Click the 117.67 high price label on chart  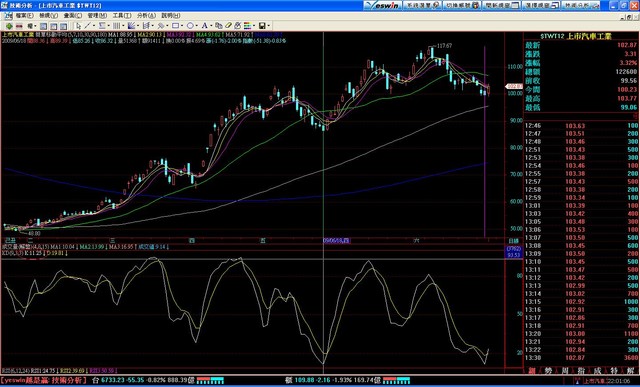click(444, 46)
